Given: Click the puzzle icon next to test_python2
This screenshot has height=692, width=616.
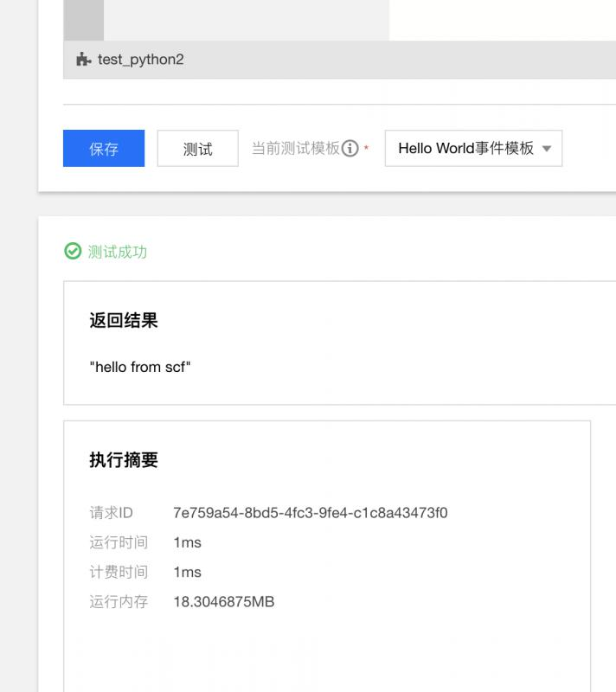Looking at the screenshot, I should pos(83,59).
